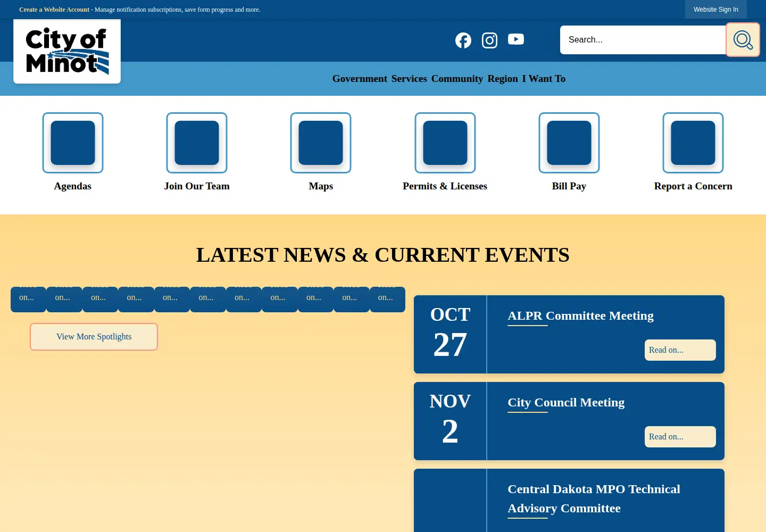Go to homepage via City of Minot logo
The image size is (766, 532).
(x=67, y=51)
